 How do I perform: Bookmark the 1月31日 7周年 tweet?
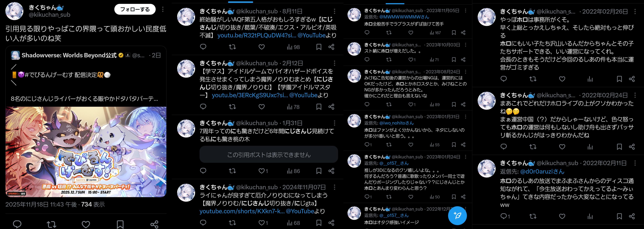click(319, 171)
